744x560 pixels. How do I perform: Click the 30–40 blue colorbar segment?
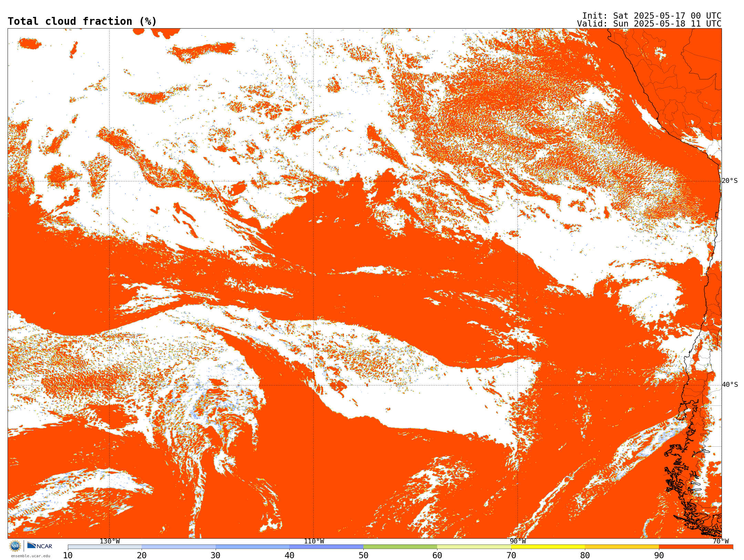coord(252,547)
